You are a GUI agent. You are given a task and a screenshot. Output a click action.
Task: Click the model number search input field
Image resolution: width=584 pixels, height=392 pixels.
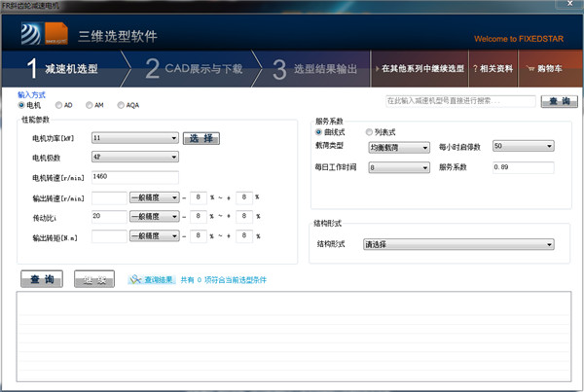(460, 101)
